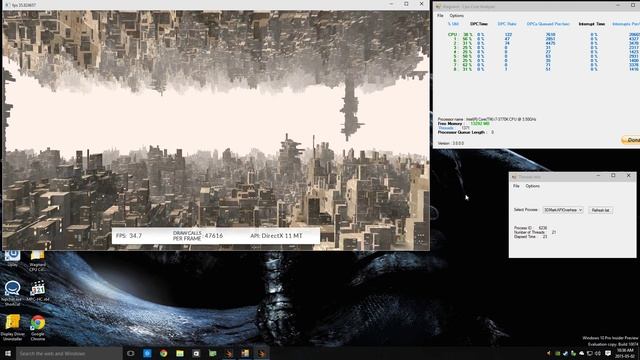Image resolution: width=640 pixels, height=360 pixels.
Task: Open File Explorer from the taskbar
Action: [180, 353]
